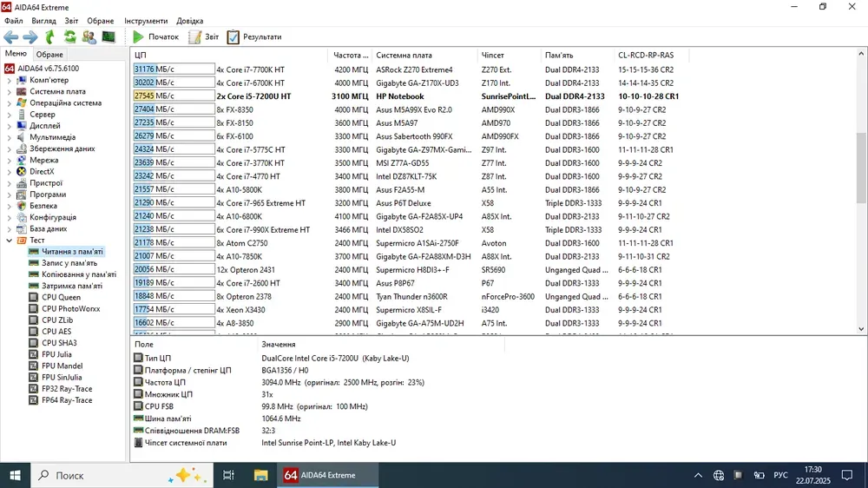
Task: Collapse the Тест tree node
Action: coord(10,241)
